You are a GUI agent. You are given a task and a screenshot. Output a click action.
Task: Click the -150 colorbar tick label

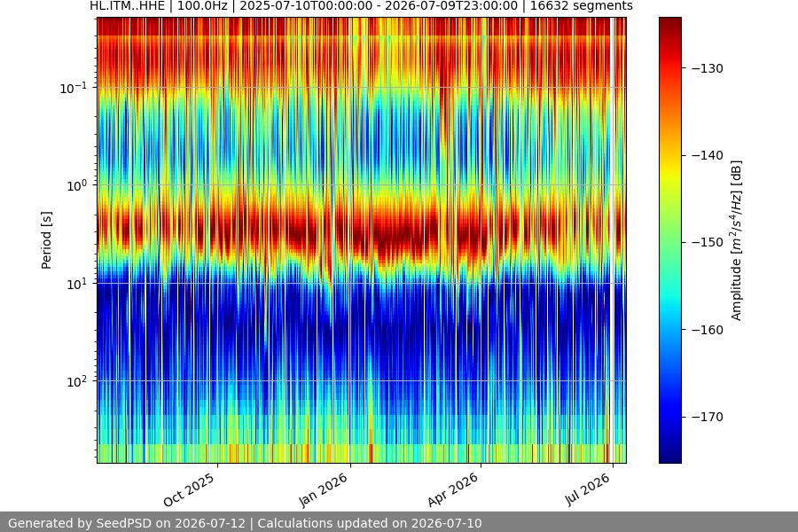(x=707, y=242)
